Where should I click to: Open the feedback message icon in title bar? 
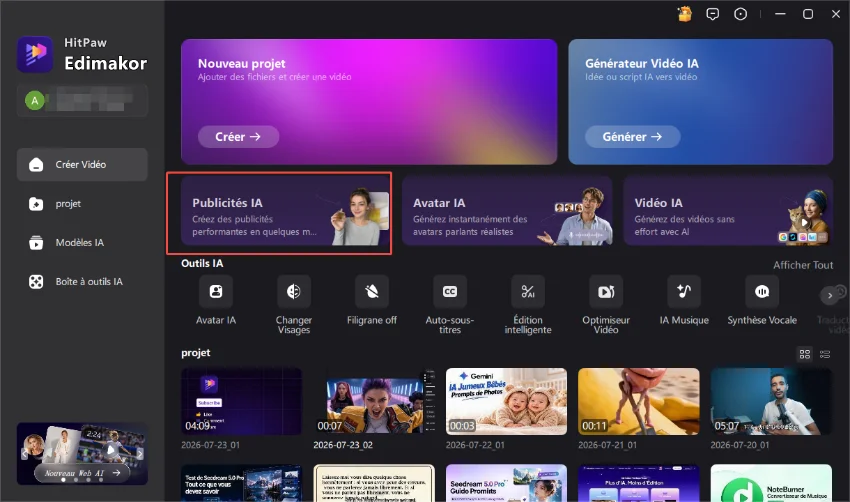(x=712, y=14)
